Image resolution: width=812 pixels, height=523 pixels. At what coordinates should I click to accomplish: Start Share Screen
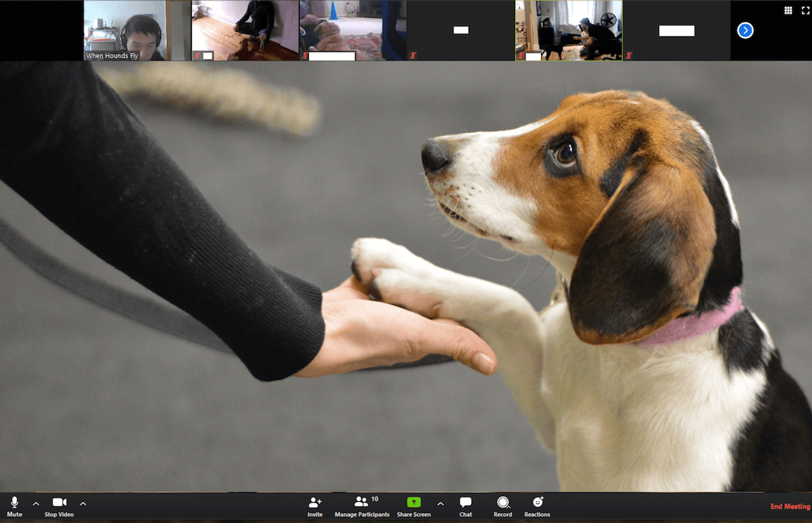point(414,506)
